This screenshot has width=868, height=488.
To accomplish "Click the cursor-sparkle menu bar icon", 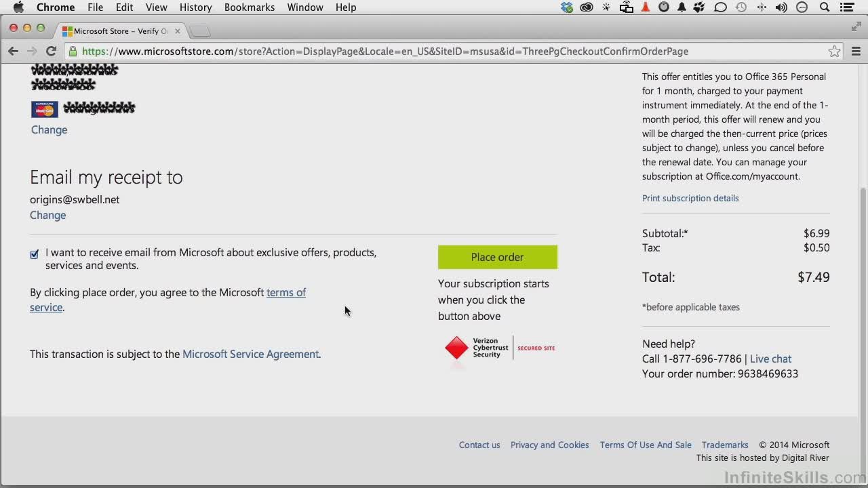I will coord(606,7).
